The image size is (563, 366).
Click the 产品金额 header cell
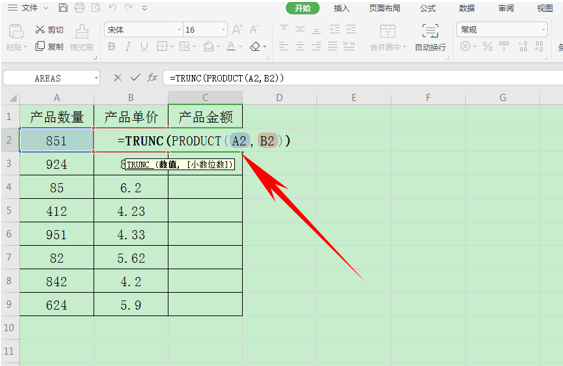[205, 116]
